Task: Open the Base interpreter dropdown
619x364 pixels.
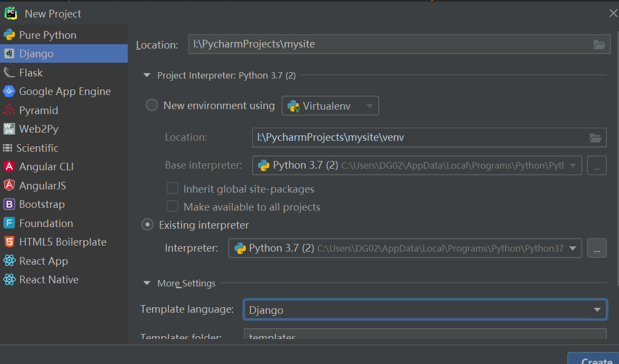Action: pos(417,165)
